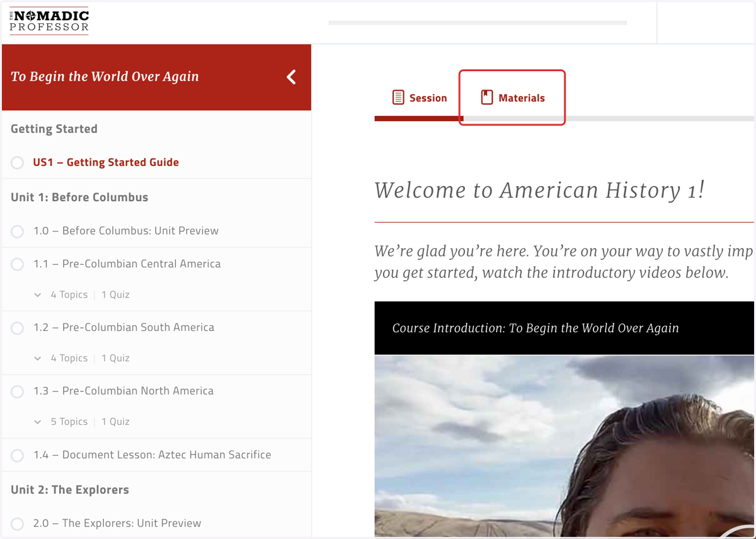Open 1.4 – Document Lesson: Aztec Human Sacrifice
Image resolution: width=756 pixels, height=539 pixels.
152,455
